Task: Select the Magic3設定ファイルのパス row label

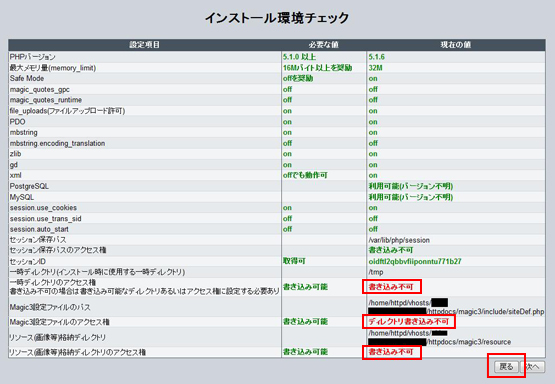Action: point(50,307)
